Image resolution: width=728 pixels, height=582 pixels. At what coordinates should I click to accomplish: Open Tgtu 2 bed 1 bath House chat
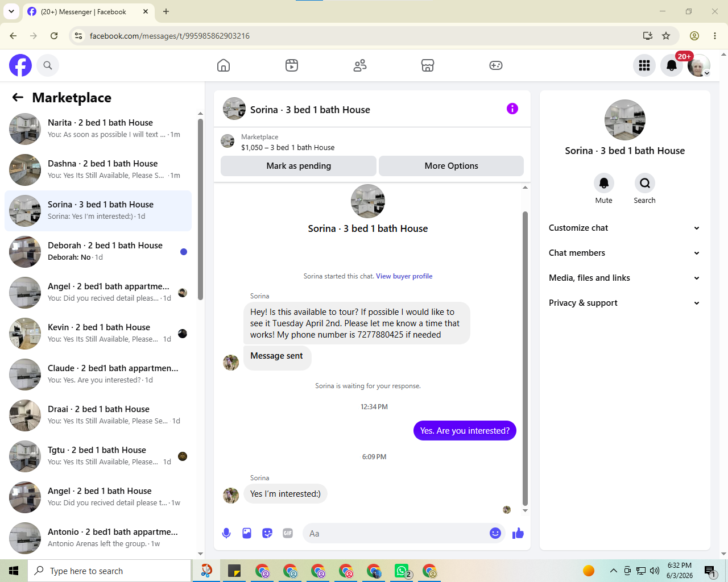click(x=98, y=456)
